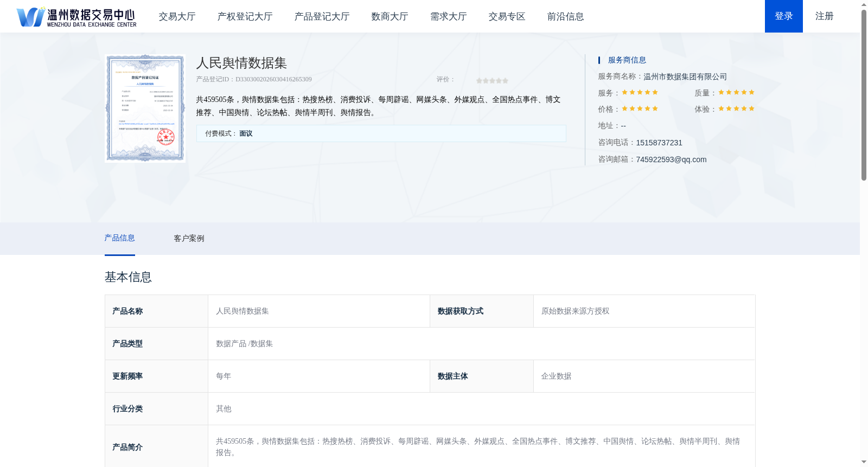
Task: Navigate to 需求大厅
Action: [448, 17]
